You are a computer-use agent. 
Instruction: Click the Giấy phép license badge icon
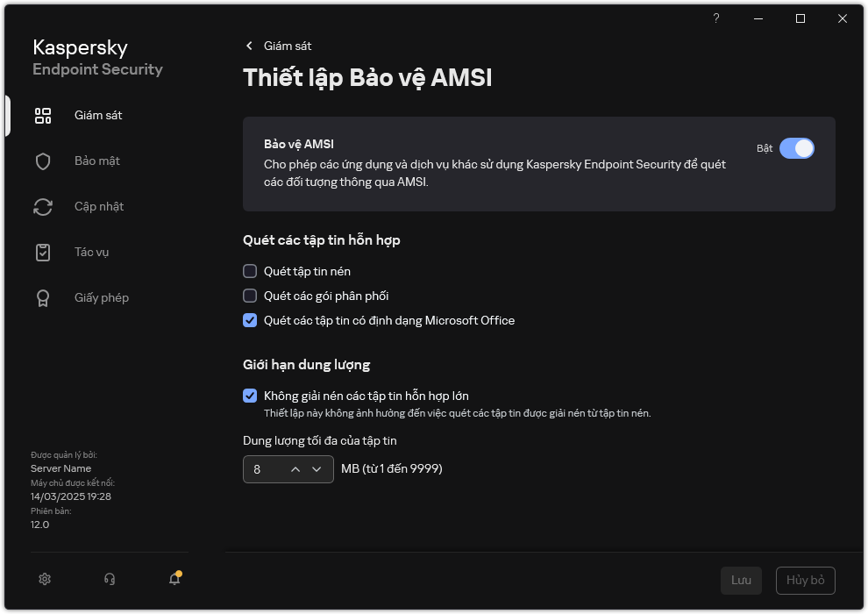tap(43, 298)
